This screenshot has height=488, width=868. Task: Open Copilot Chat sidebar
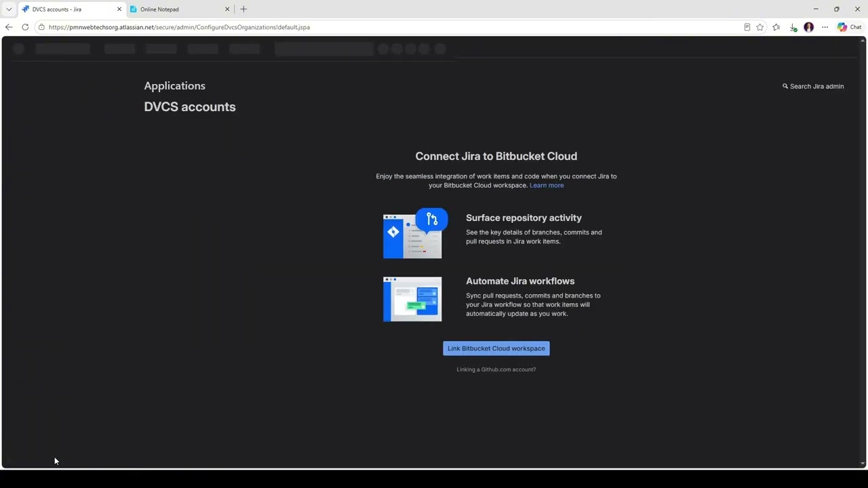(x=849, y=27)
